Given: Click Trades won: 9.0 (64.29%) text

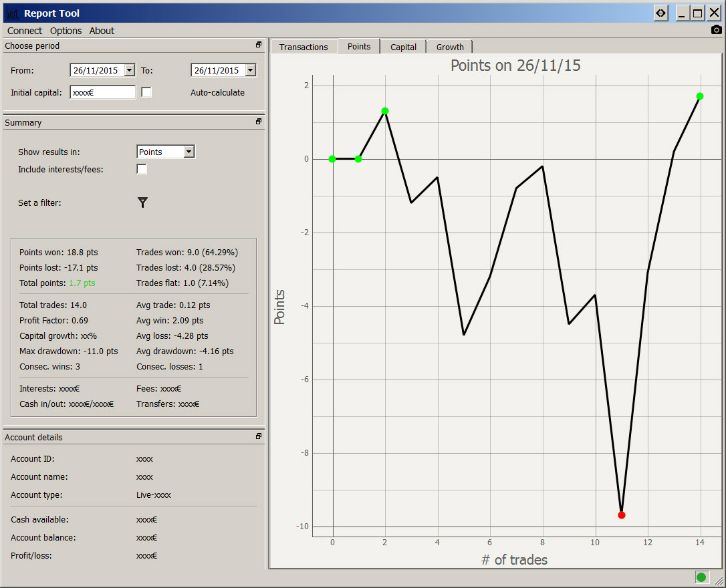Looking at the screenshot, I should click(x=187, y=252).
